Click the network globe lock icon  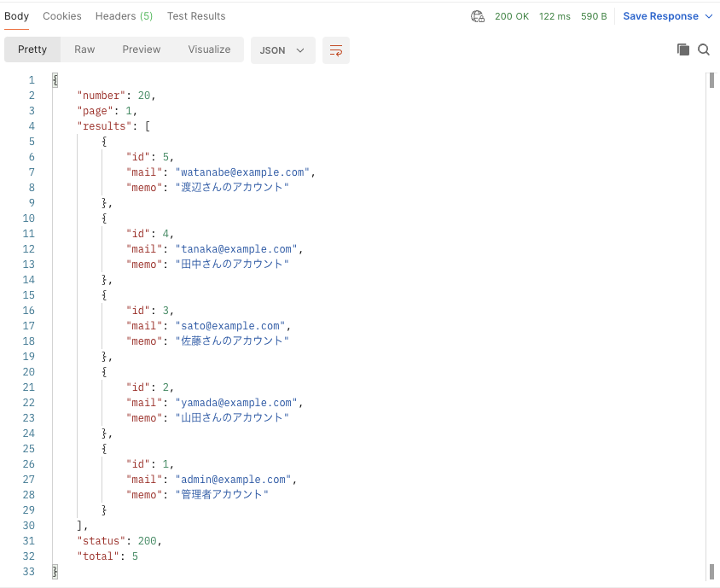pos(478,16)
